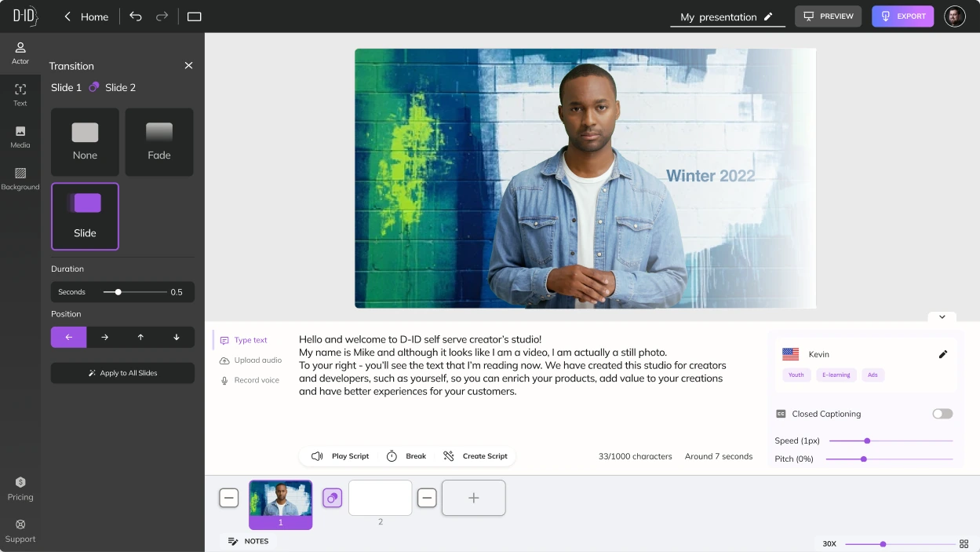
Task: Go back to Home
Action: click(86, 16)
